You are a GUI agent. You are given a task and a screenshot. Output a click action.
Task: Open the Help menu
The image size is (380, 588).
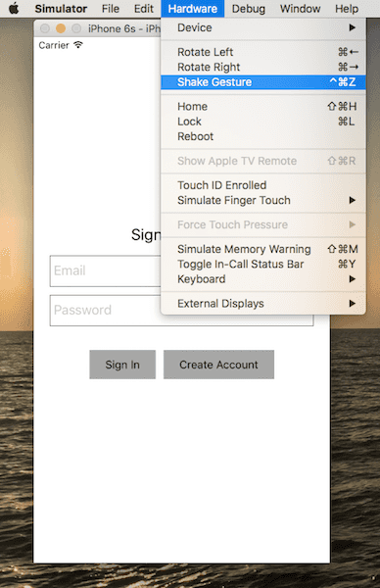coord(347,9)
